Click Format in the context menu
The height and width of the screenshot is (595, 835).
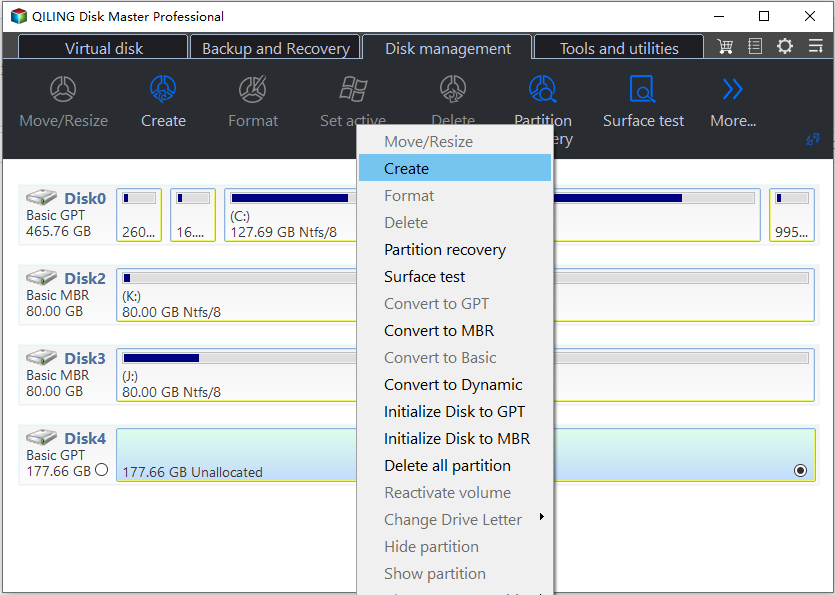pyautogui.click(x=455, y=195)
